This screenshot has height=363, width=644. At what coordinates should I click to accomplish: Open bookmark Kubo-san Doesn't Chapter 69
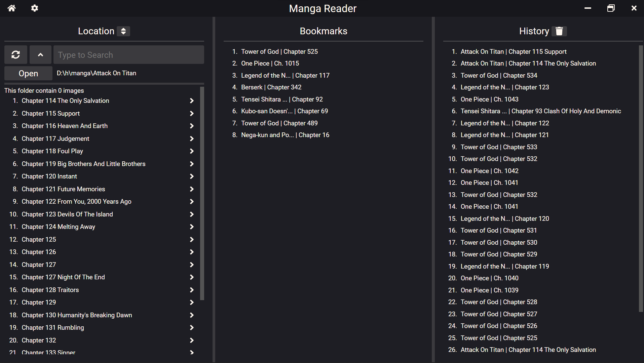coord(284,111)
